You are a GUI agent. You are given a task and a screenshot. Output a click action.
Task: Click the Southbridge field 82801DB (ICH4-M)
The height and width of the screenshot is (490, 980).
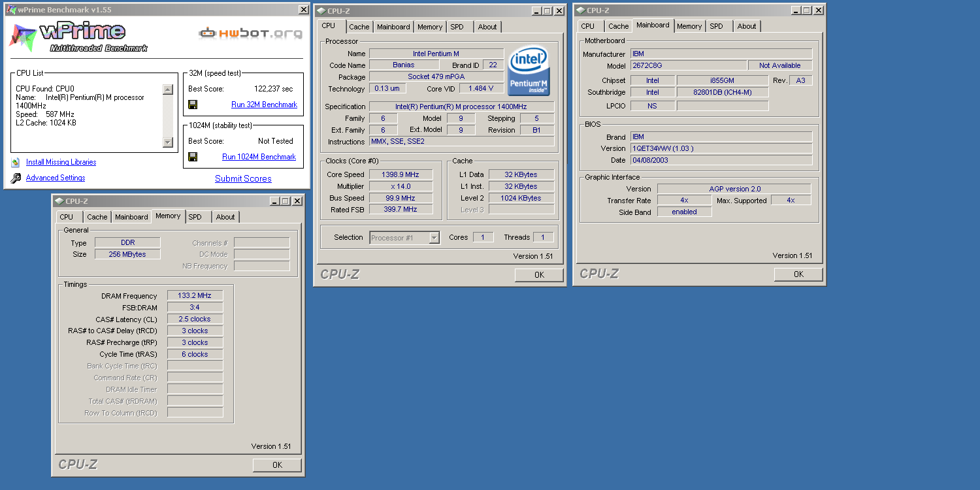tap(723, 92)
